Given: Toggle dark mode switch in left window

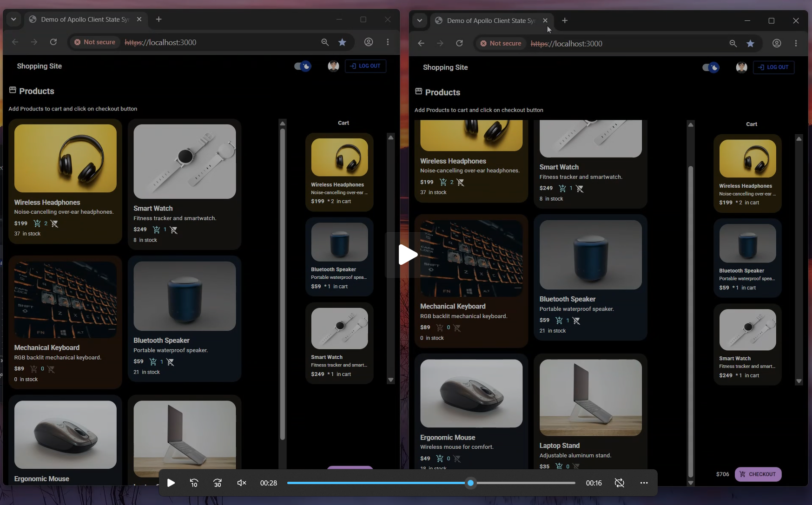Looking at the screenshot, I should click(303, 66).
